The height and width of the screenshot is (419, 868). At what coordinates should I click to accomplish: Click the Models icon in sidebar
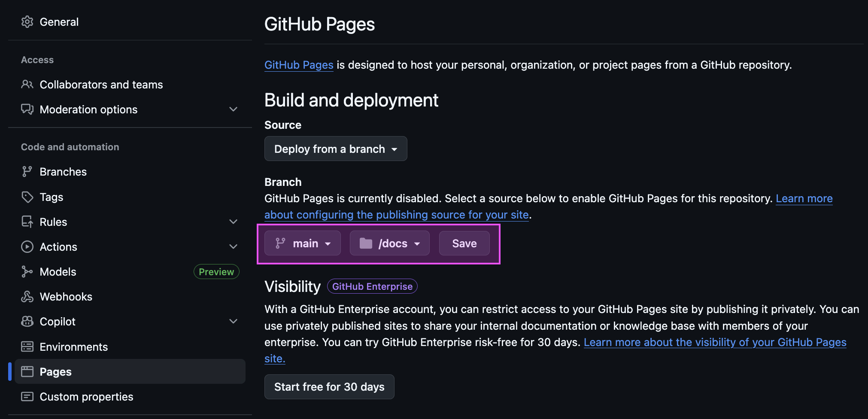(x=27, y=272)
